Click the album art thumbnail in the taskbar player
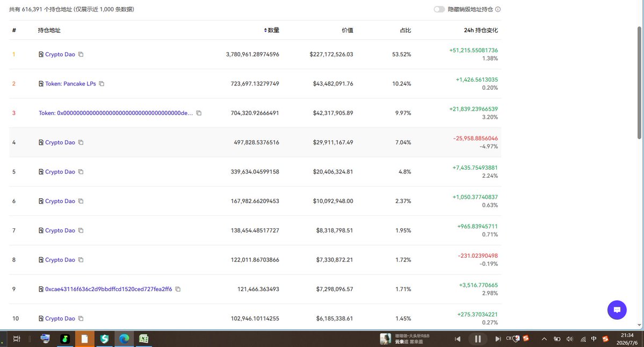Image resolution: width=644 pixels, height=347 pixels. pyautogui.click(x=385, y=339)
